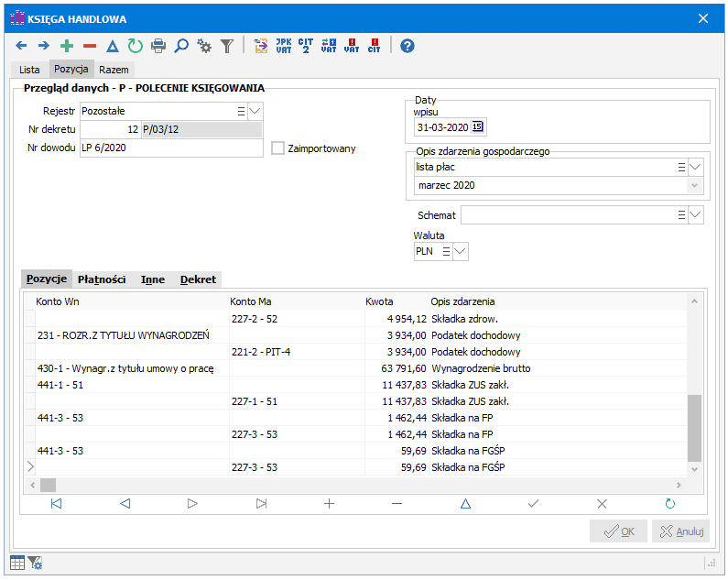
Task: Open the lista płac list button
Action: pos(681,167)
